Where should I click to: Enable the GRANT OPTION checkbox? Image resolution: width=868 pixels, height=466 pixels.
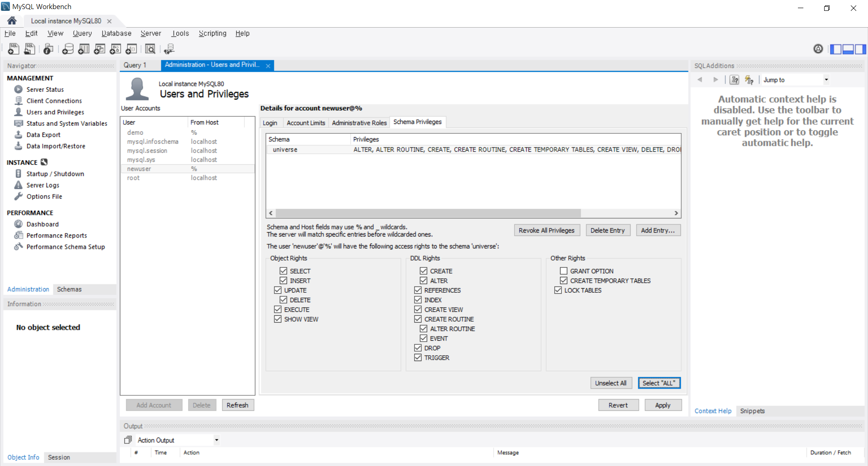pyautogui.click(x=564, y=271)
